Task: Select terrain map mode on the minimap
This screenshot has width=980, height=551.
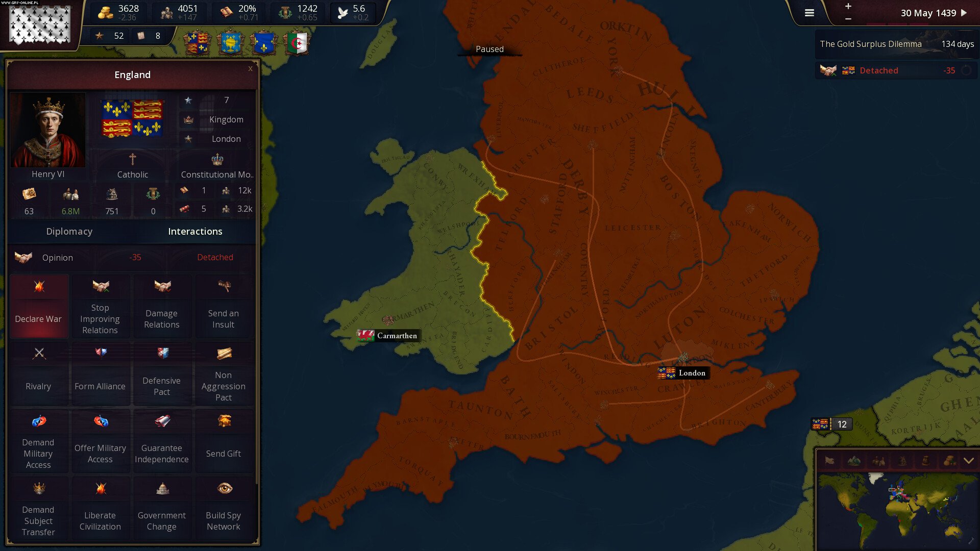Action: (854, 461)
